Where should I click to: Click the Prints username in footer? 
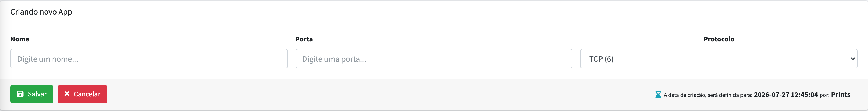point(840,95)
